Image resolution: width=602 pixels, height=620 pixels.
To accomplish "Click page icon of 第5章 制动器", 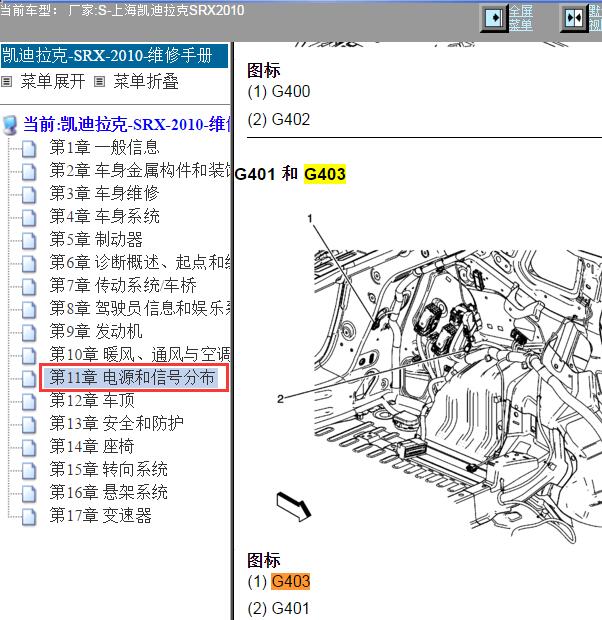I will coord(29,241).
